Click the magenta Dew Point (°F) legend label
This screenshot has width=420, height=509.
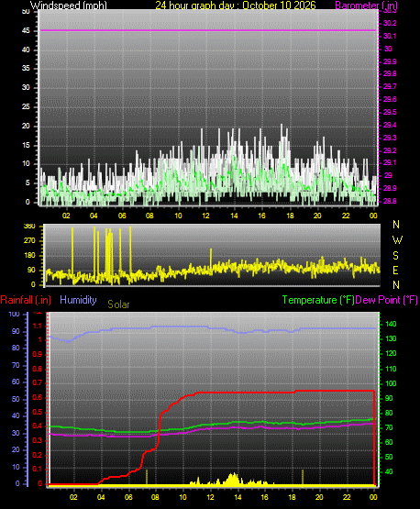pos(386,300)
